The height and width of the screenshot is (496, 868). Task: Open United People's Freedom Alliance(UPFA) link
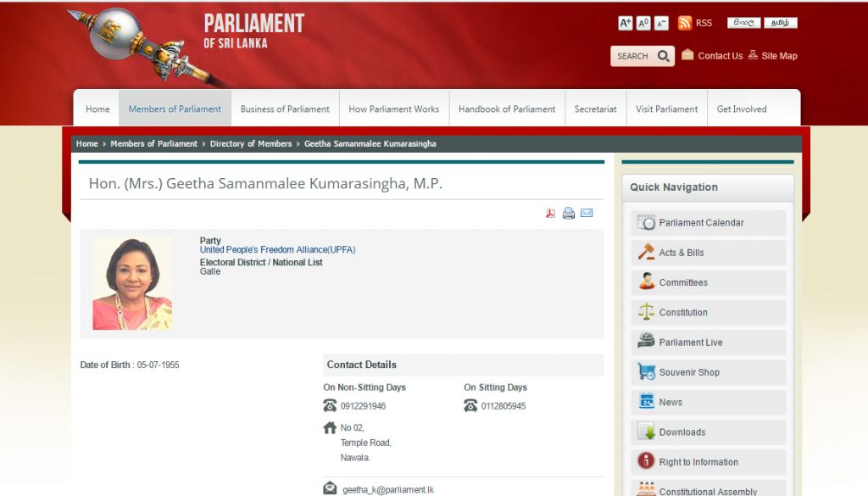[278, 249]
